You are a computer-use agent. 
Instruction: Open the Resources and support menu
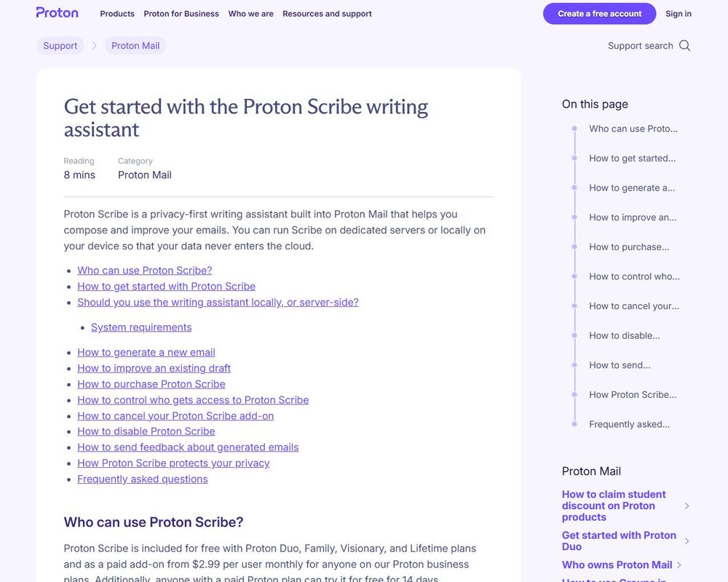tap(327, 13)
